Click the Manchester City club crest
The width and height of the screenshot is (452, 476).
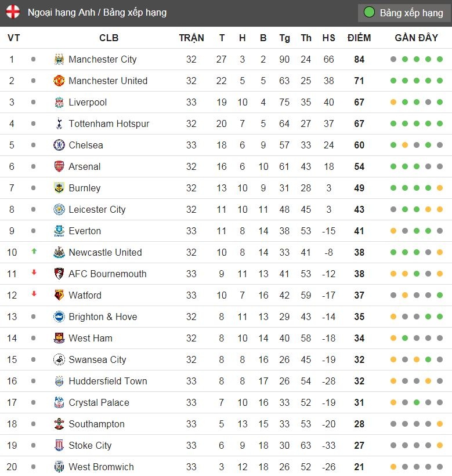point(59,59)
